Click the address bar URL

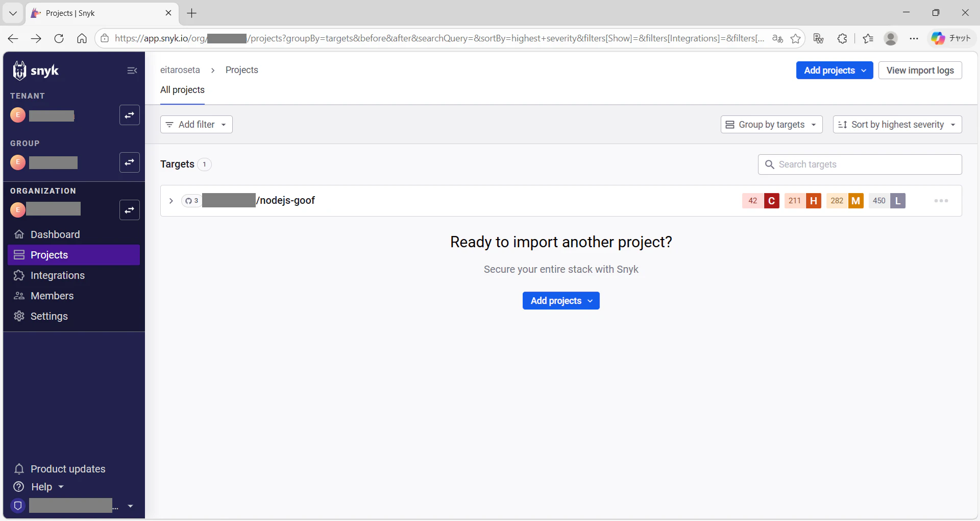pos(439,38)
